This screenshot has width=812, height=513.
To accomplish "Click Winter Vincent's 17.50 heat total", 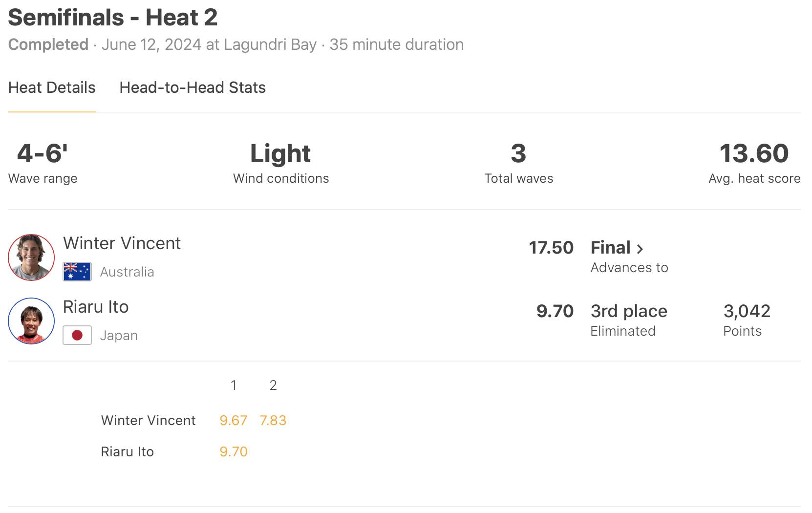I will (551, 248).
